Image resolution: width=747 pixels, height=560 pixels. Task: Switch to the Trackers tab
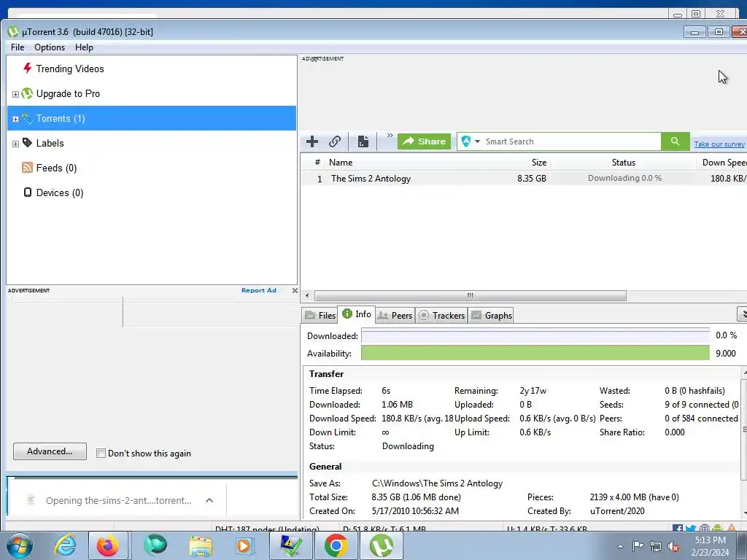(x=441, y=315)
